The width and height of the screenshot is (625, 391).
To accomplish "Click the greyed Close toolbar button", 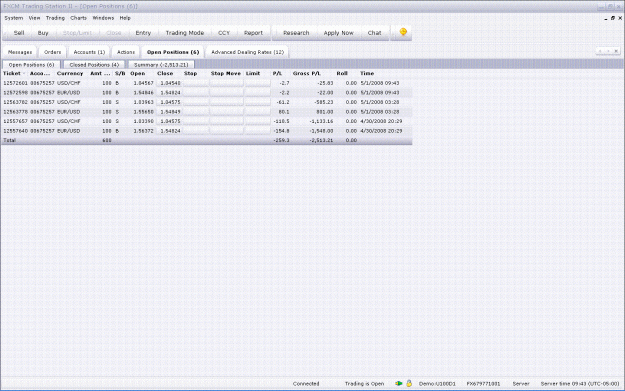I will [x=114, y=33].
